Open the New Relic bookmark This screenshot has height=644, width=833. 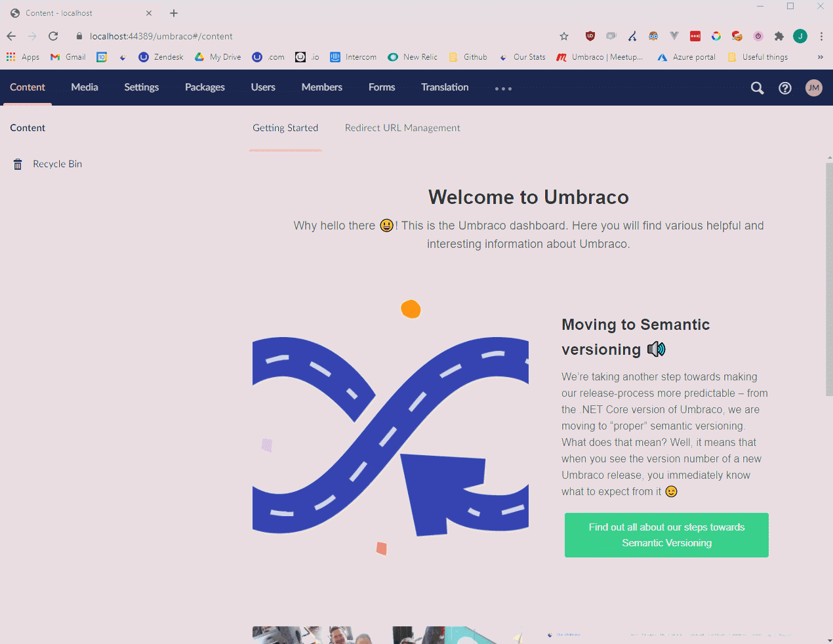click(413, 57)
